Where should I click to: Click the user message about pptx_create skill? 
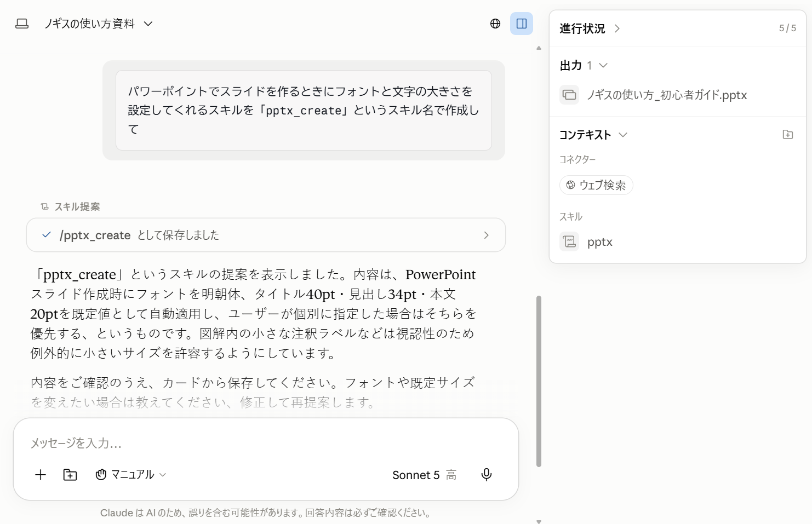(x=304, y=110)
